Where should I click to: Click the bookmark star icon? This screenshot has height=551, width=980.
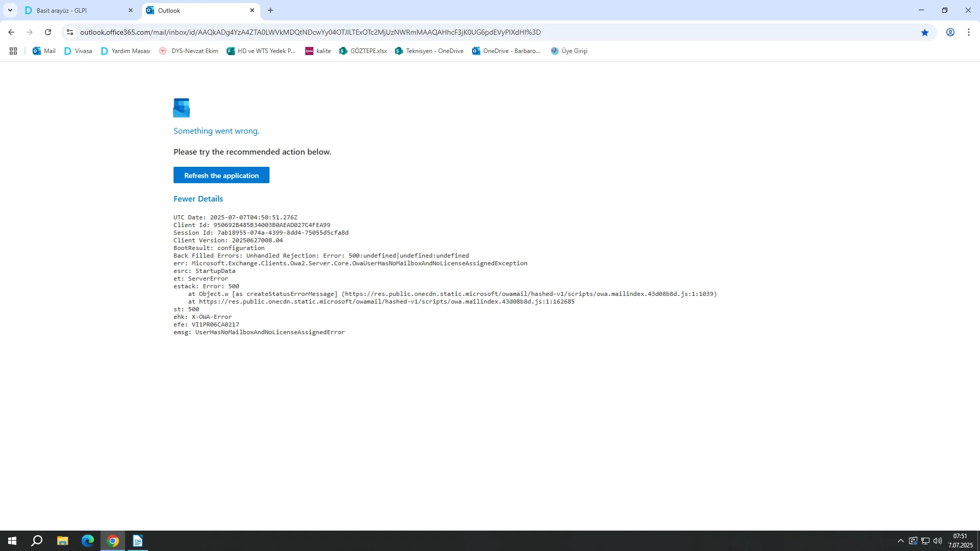tap(924, 32)
